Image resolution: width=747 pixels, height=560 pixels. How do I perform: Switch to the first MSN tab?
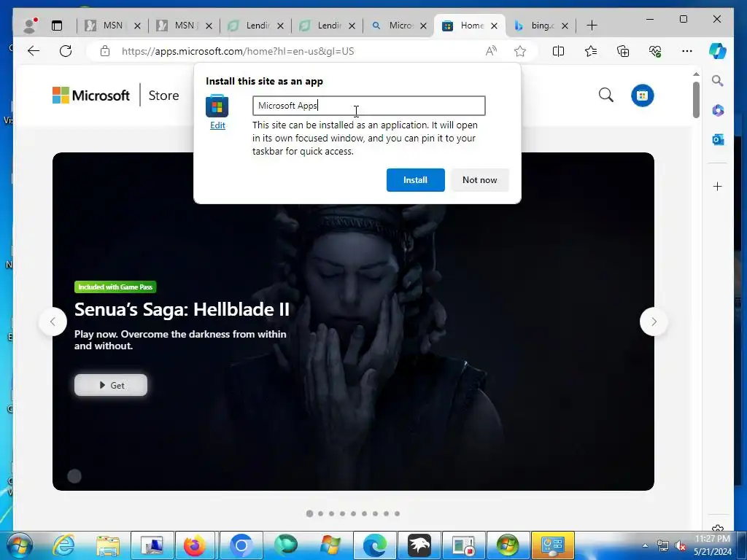click(x=112, y=26)
